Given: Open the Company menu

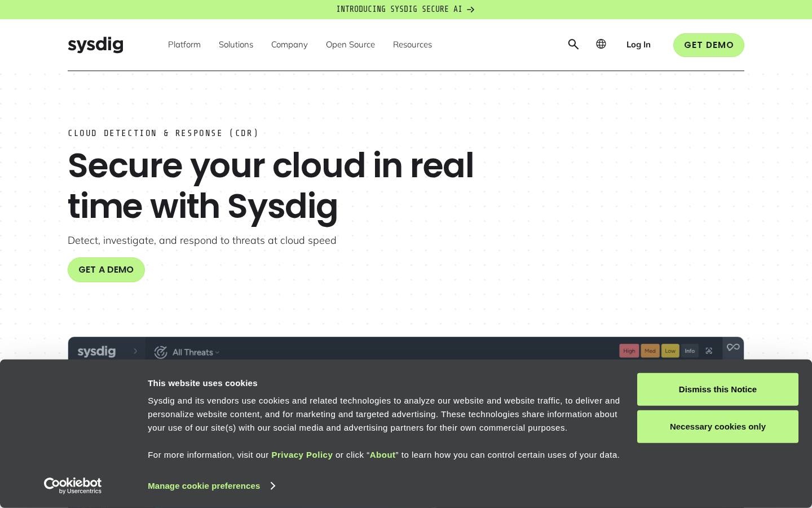Looking at the screenshot, I should [289, 45].
